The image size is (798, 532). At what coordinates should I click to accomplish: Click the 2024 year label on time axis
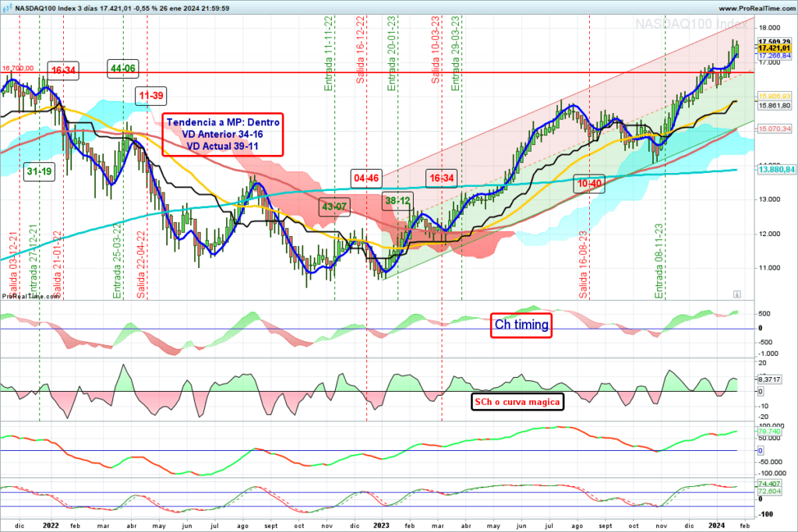pyautogui.click(x=717, y=526)
